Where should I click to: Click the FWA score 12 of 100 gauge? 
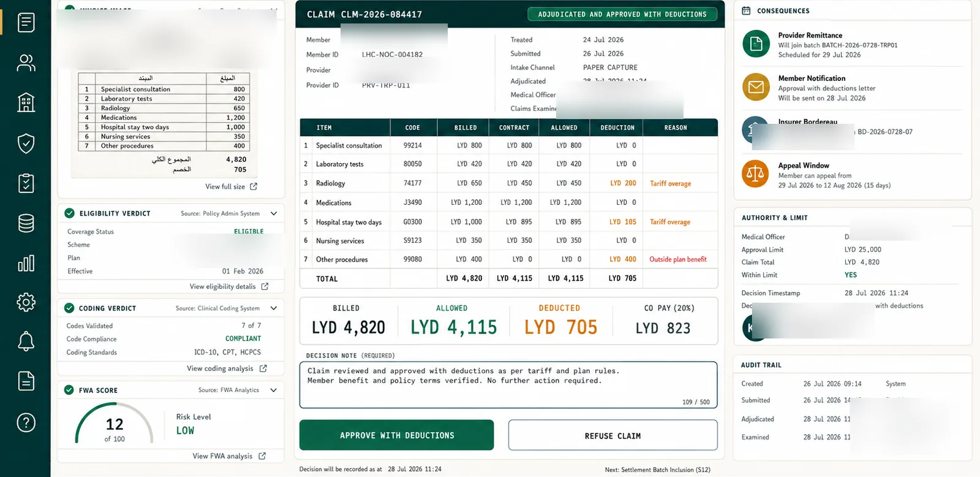tap(115, 423)
